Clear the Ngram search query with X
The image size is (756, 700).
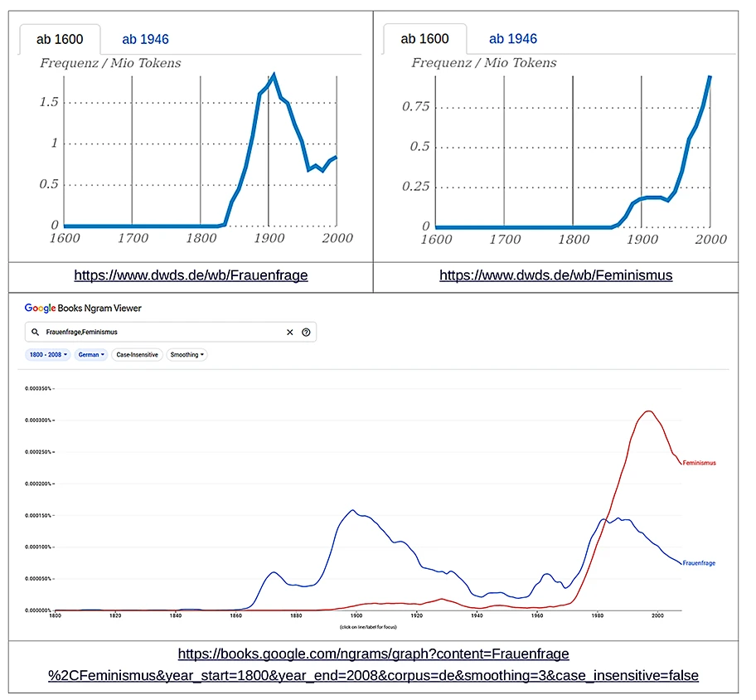(x=290, y=332)
